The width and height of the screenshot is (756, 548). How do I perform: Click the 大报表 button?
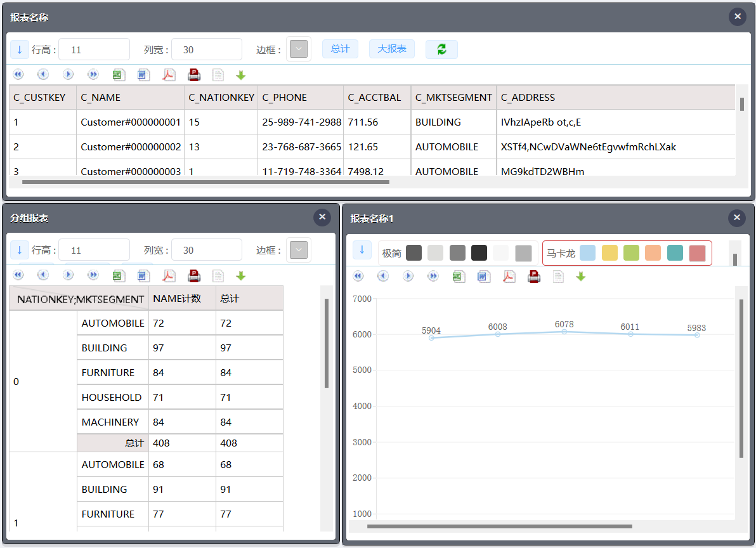tap(391, 49)
